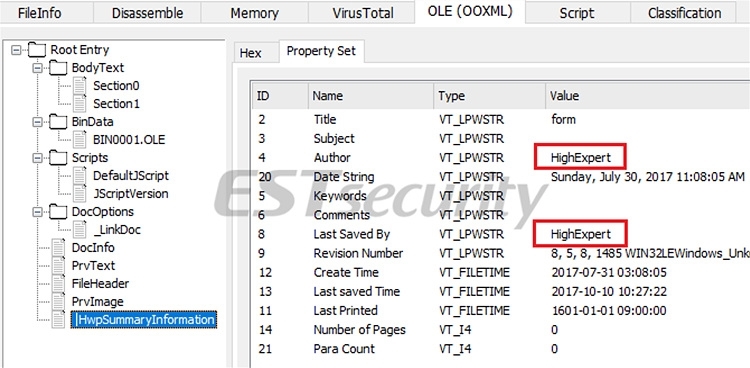Open the Classification tab
Viewport: 750px width, 368px height.
(684, 13)
